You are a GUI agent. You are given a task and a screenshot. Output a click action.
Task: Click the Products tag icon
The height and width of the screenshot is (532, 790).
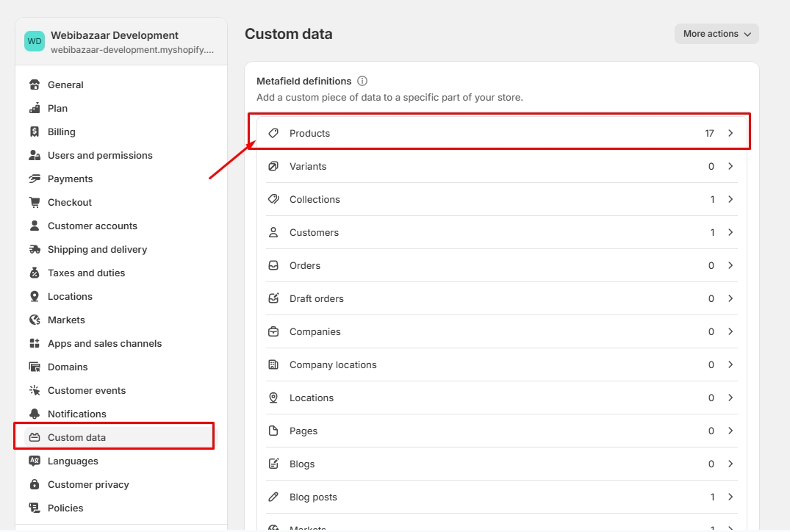point(273,133)
